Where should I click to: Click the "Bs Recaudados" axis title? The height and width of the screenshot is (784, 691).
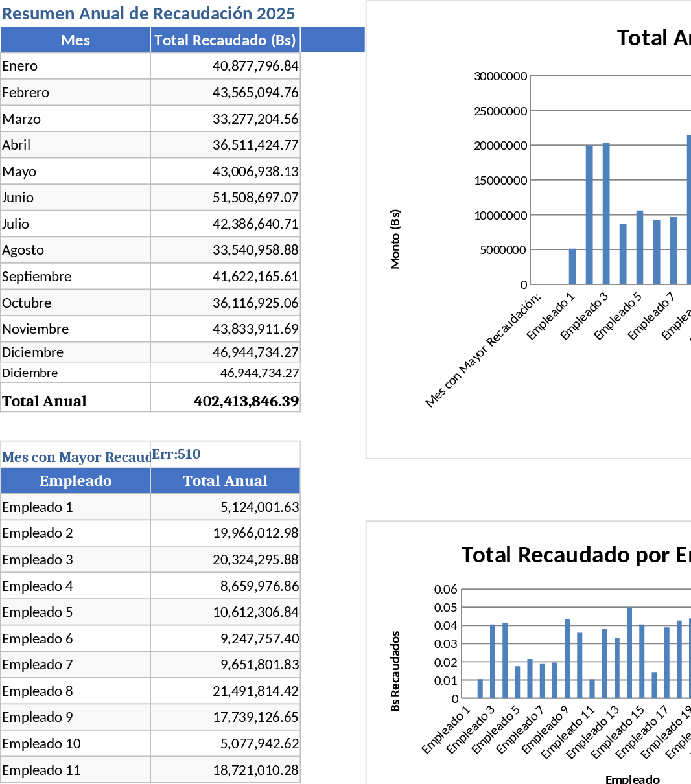395,672
